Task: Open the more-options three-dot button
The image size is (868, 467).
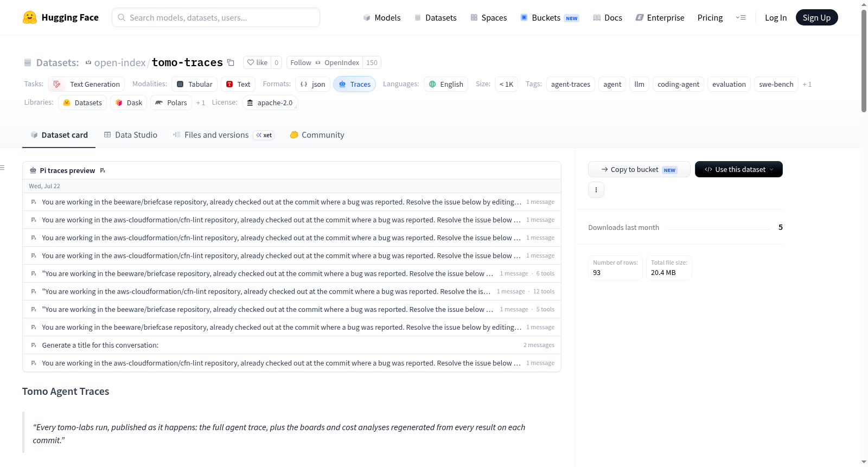Action: 596,190
